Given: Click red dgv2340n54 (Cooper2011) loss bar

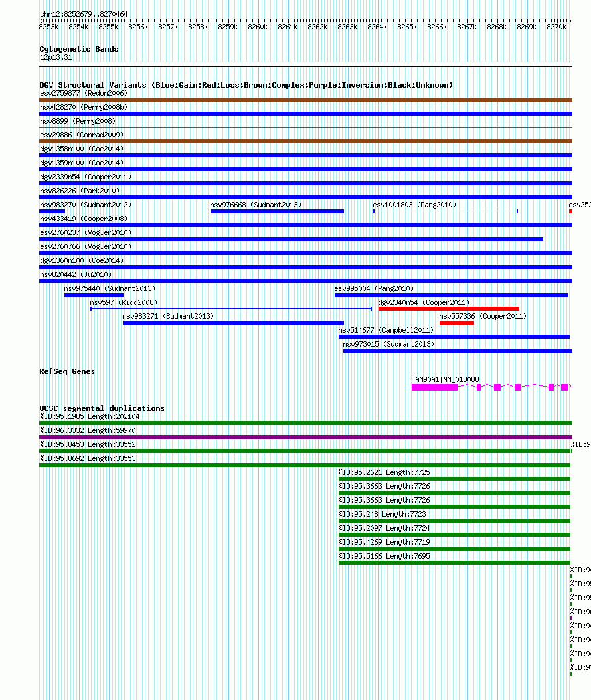Looking at the screenshot, I should (x=449, y=308).
